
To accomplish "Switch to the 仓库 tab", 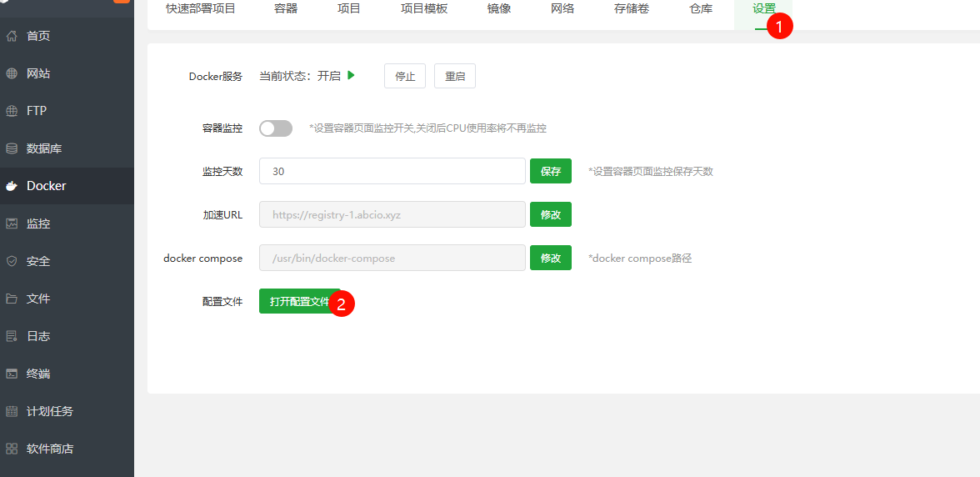I will (701, 8).
